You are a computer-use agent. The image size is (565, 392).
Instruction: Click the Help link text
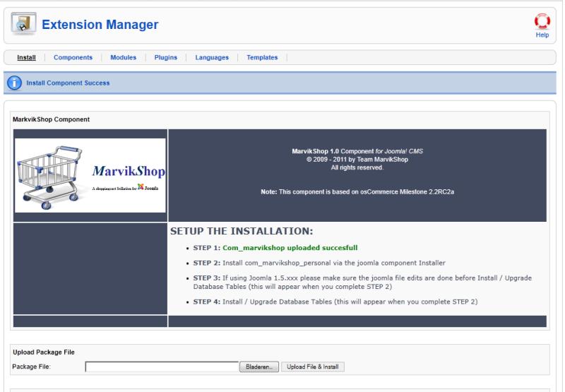(542, 35)
